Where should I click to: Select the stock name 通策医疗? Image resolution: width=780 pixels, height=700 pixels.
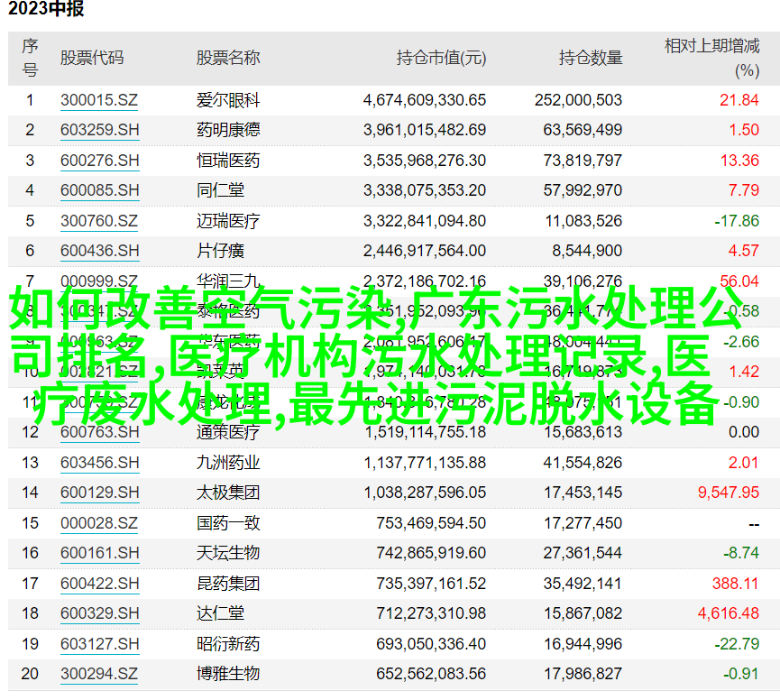(x=228, y=432)
